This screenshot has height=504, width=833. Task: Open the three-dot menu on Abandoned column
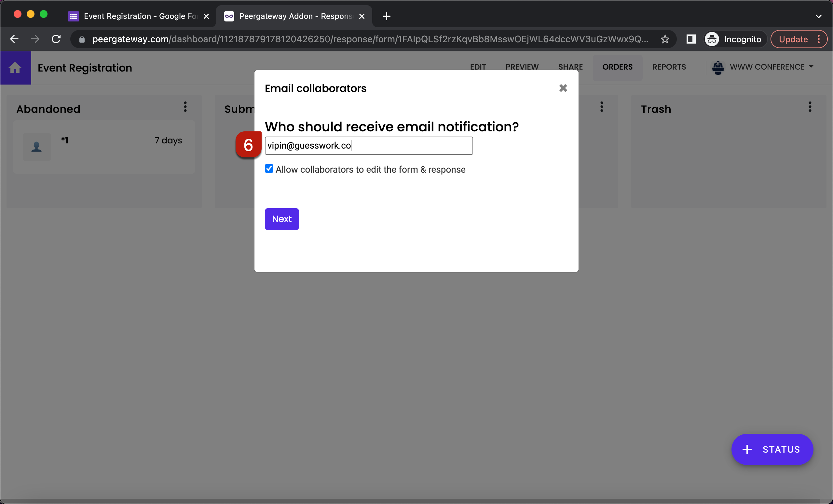click(185, 107)
